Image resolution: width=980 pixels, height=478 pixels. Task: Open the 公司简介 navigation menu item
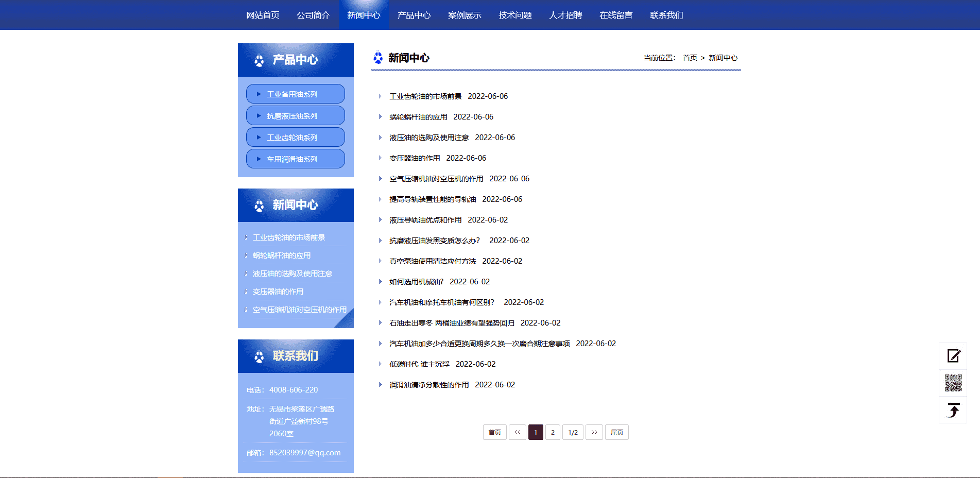pos(313,15)
